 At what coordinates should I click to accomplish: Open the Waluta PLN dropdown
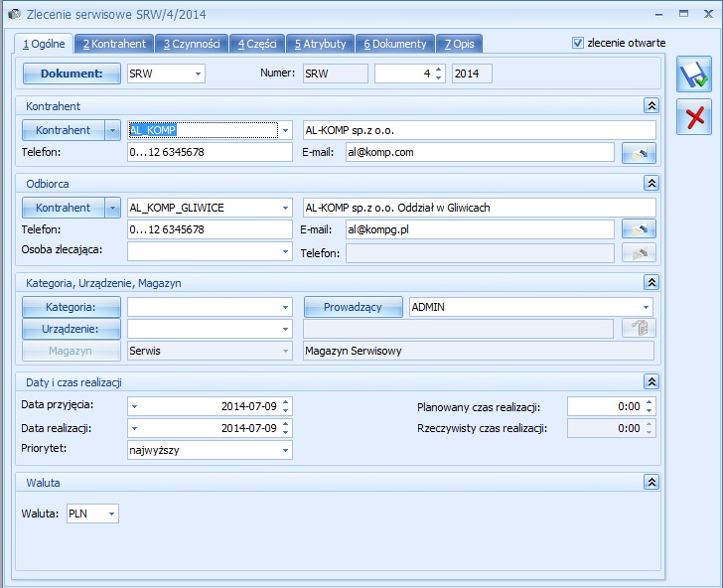(x=111, y=514)
